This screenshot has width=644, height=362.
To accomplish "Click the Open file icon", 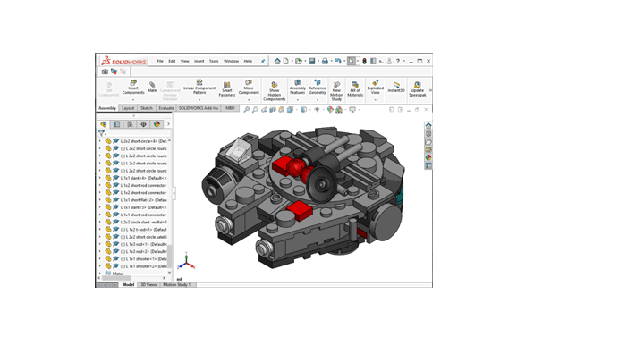I will coord(299,61).
